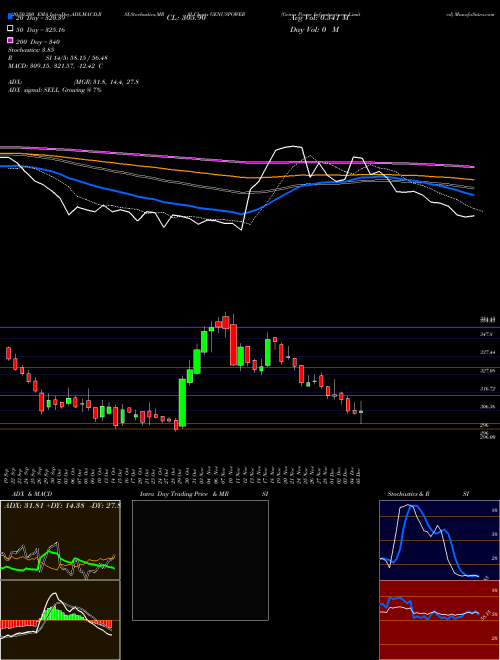
Task: Click the 347.8 price axis label
Action: tap(486, 334)
